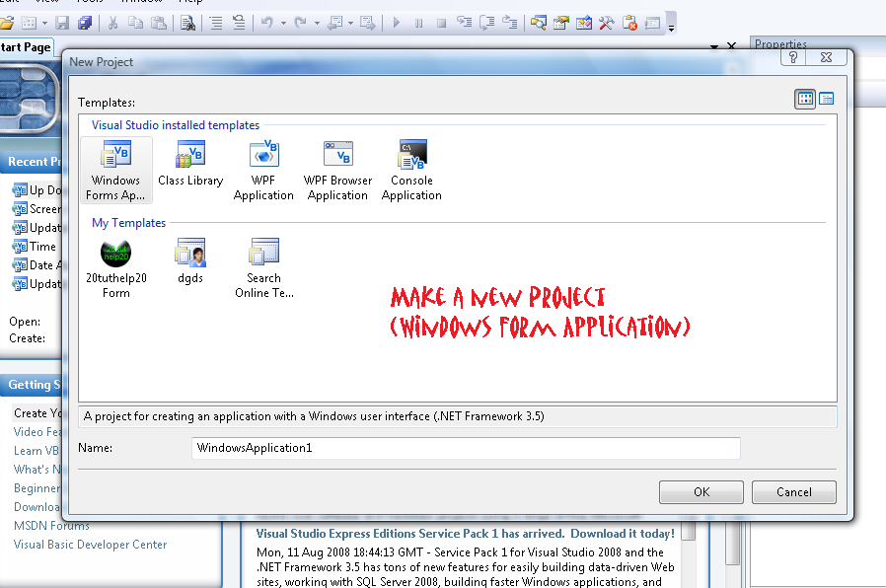Expand the Redo history dropdown arrow
The width and height of the screenshot is (886, 588).
317,23
